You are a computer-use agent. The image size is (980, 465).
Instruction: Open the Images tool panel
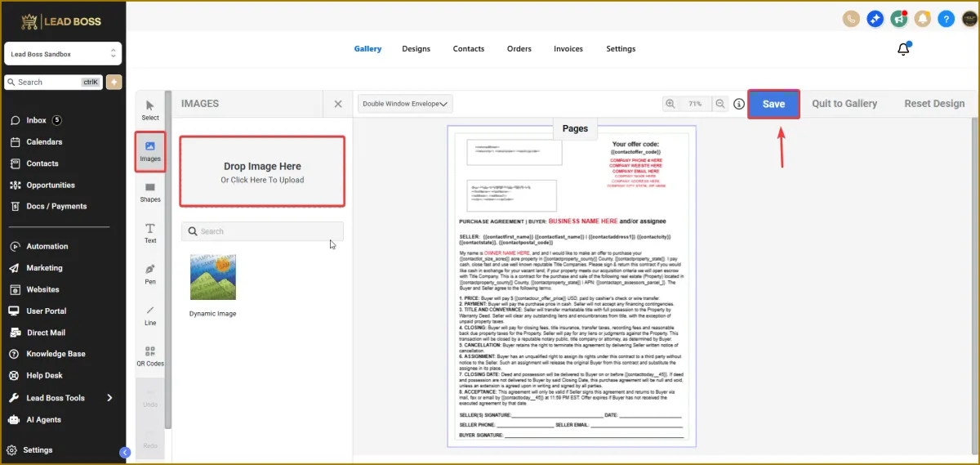tap(150, 151)
